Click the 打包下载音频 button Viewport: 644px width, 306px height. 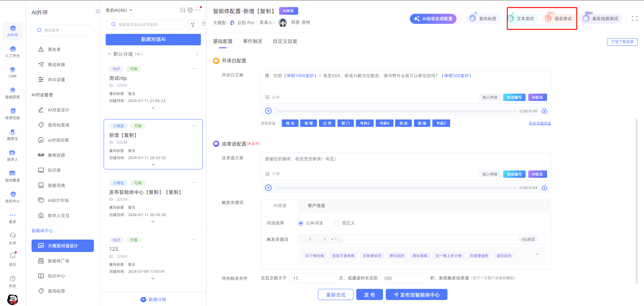(622, 42)
